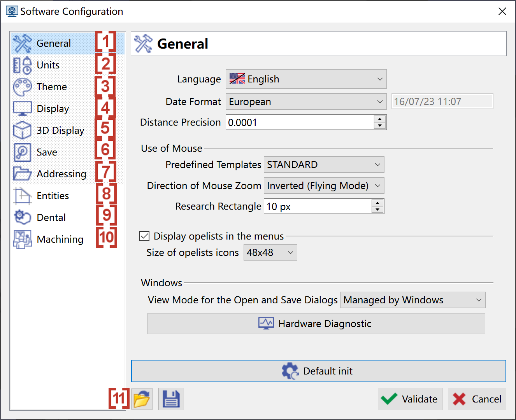Click the Machining icon in sidebar
This screenshot has height=420, width=516.
pyautogui.click(x=22, y=239)
